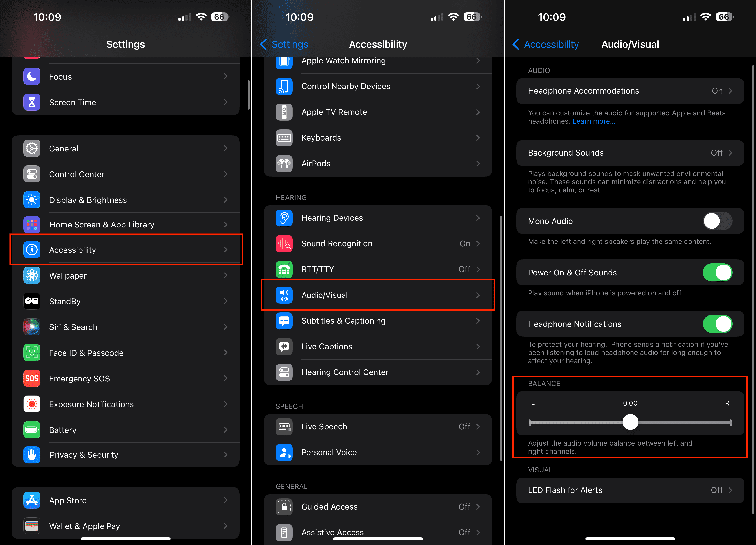Open LED Flash for Alerts chevron
The width and height of the screenshot is (756, 545).
pyautogui.click(x=730, y=490)
